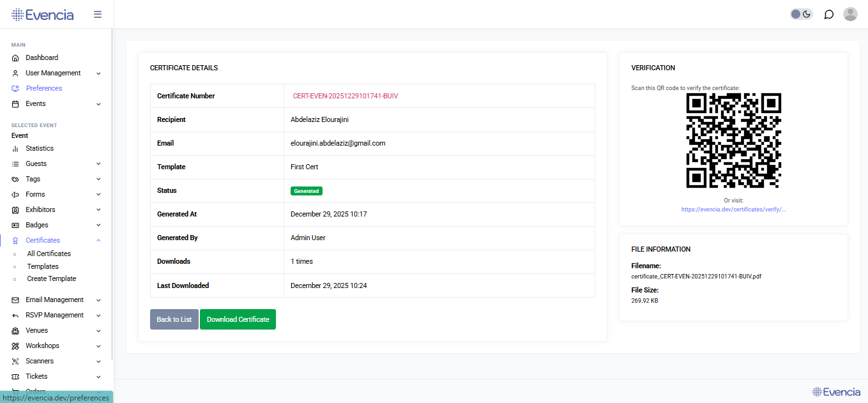Select the Email Management envelope icon
Image resolution: width=868 pixels, height=403 pixels.
(14, 300)
